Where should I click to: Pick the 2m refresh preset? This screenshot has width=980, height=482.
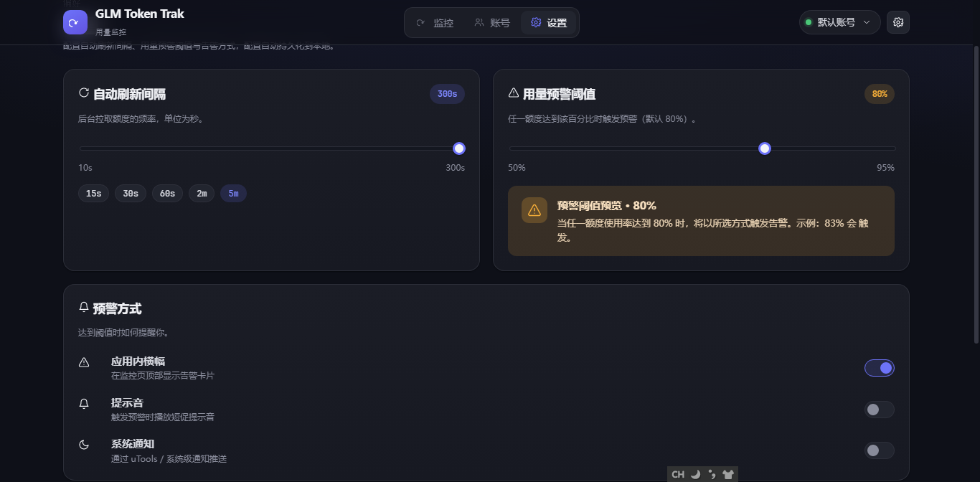[x=202, y=194]
